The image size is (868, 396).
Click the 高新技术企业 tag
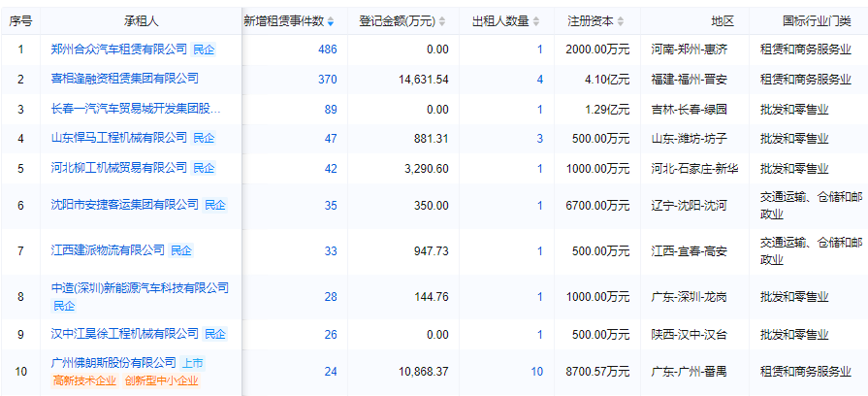pyautogui.click(x=84, y=380)
